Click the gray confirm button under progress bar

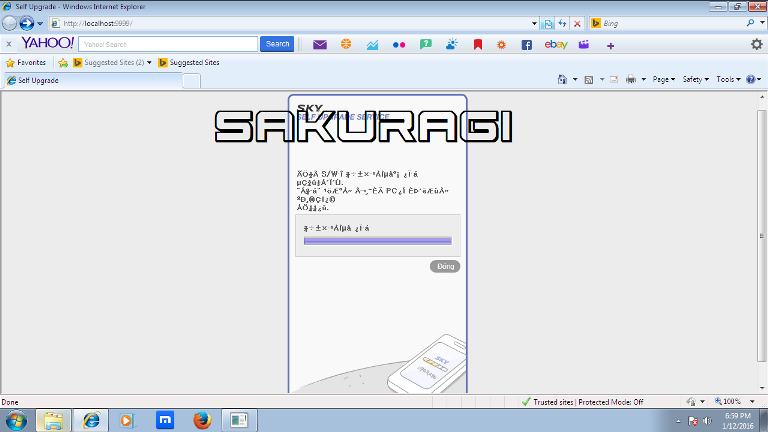[x=445, y=266]
